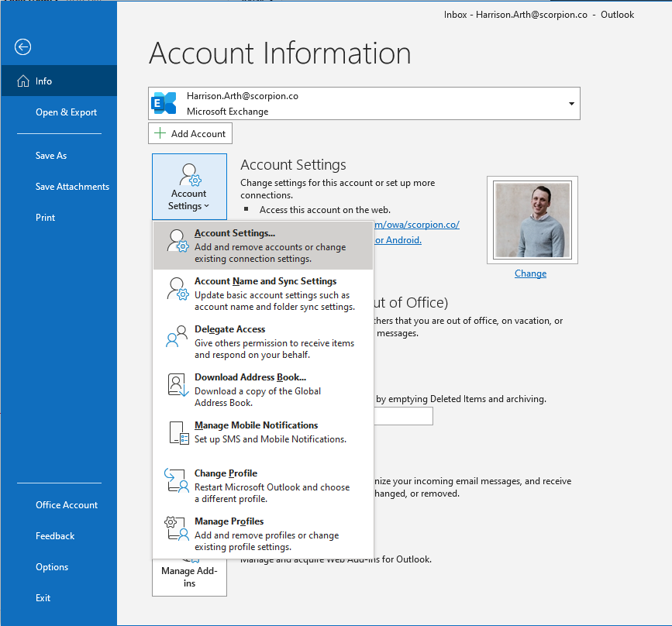
Task: Click the profile photo thumbnail
Action: coord(532,220)
